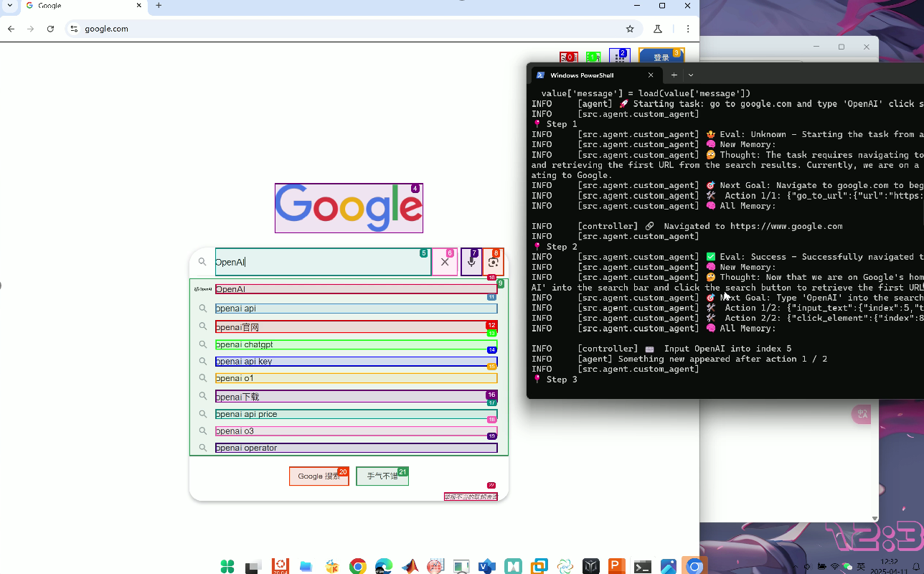The height and width of the screenshot is (574, 924).
Task: Select the 'openai api' suggestion
Action: [356, 309]
